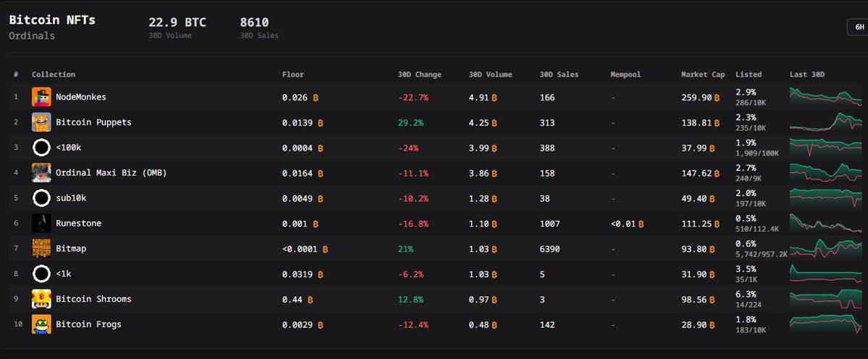Viewport: 868px width, 359px height.
Task: Sort by the Mempool column header
Action: [x=625, y=74]
